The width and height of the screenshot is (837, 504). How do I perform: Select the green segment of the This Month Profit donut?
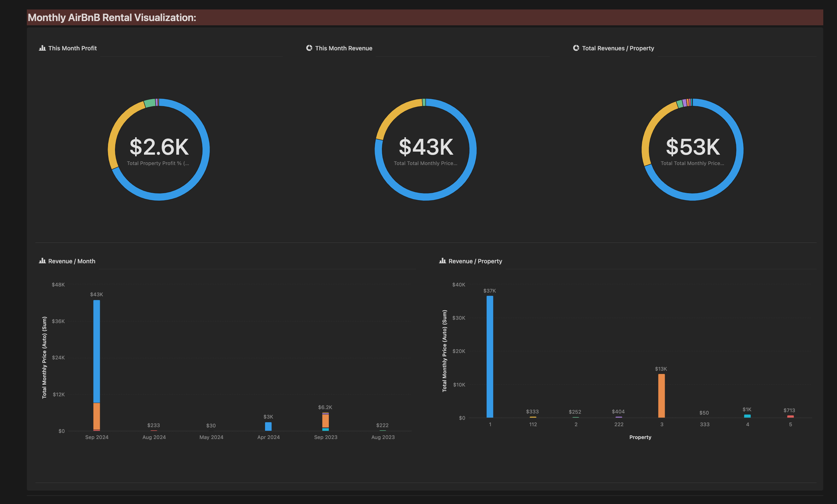[150, 103]
